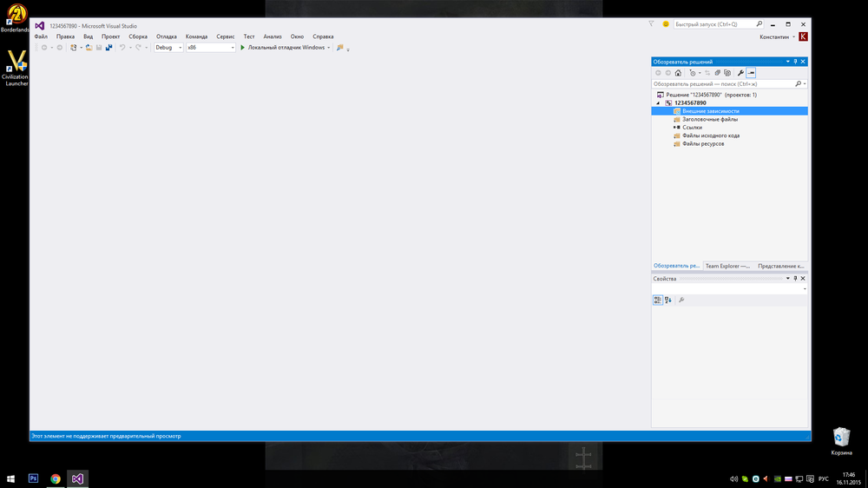Open the Правка menu
The height and width of the screenshot is (488, 868).
click(65, 36)
